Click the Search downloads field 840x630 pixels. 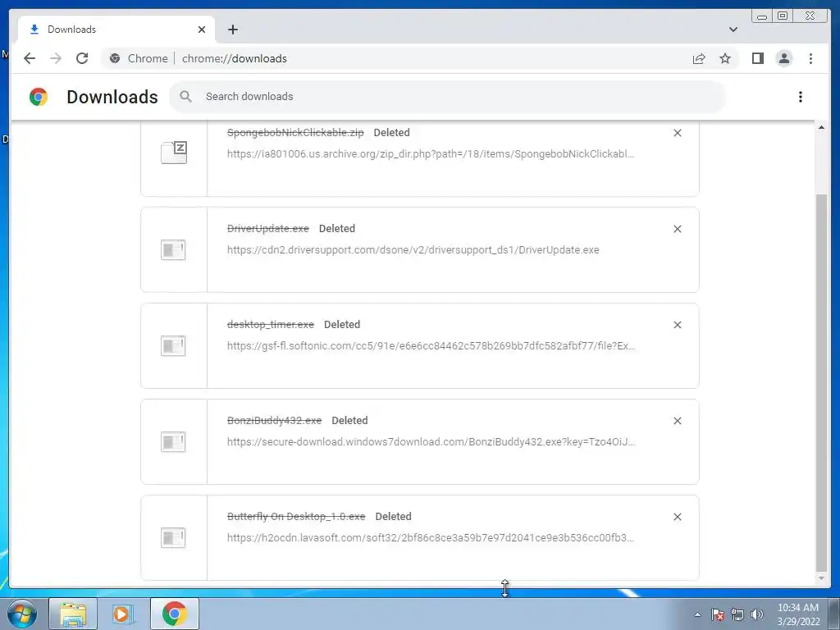coord(447,97)
